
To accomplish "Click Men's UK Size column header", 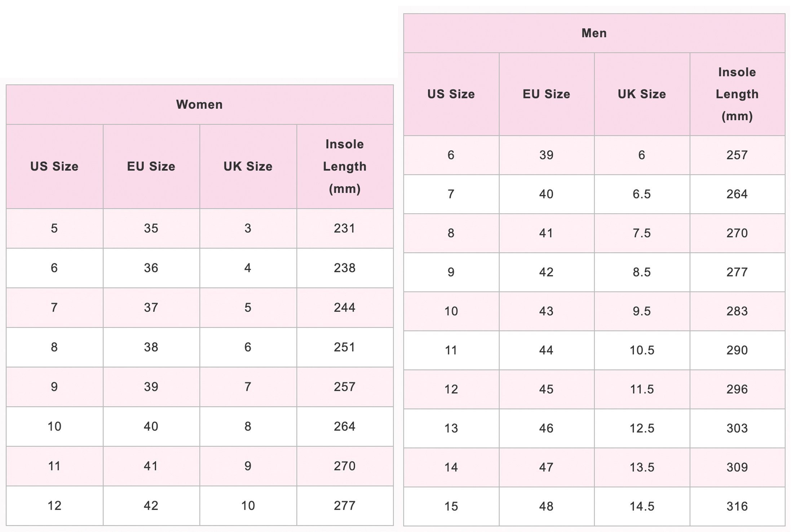I will point(642,94).
